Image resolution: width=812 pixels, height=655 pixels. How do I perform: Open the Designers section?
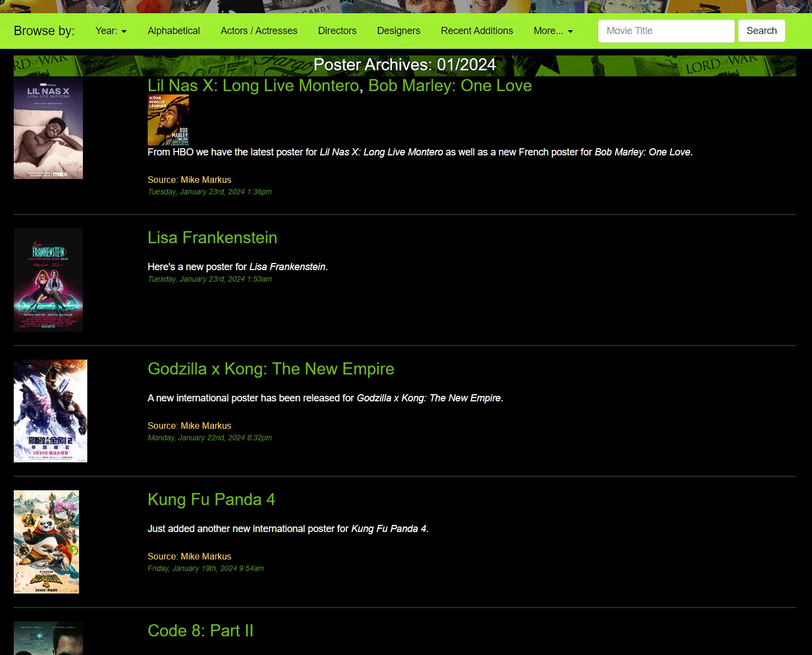[398, 31]
